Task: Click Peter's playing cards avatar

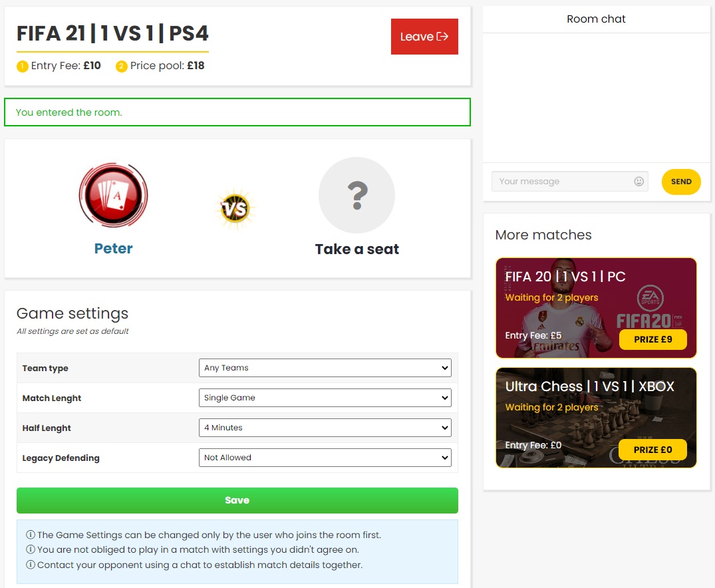Action: (x=113, y=195)
